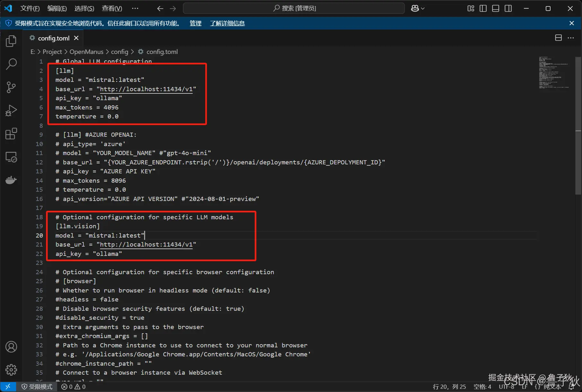Viewport: 582px width, 392px height.
Task: Open the 文件(F) menu
Action: pyautogui.click(x=30, y=8)
